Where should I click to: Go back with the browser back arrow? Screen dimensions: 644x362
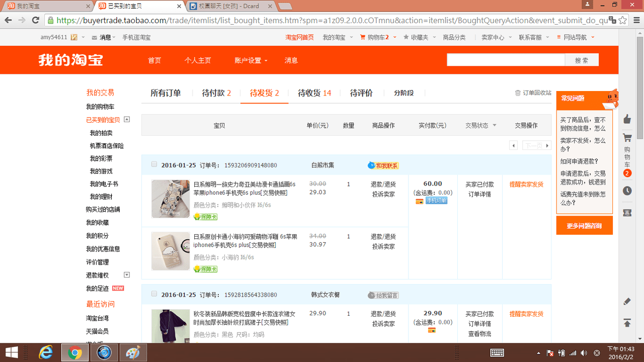(x=8, y=20)
